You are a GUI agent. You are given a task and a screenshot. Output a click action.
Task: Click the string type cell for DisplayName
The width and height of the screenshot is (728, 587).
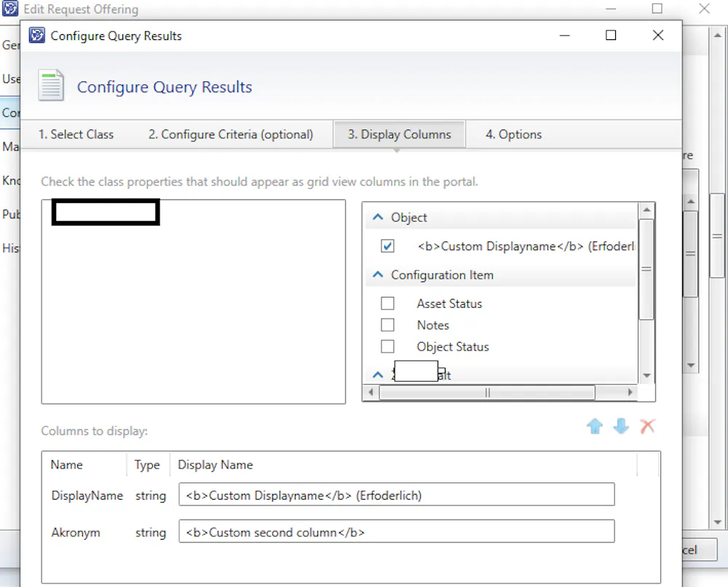click(x=151, y=495)
